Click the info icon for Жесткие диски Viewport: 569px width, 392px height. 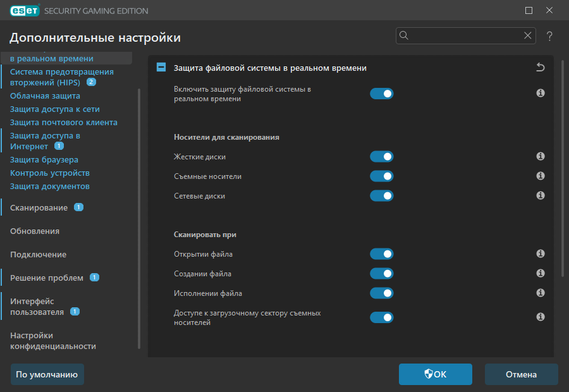click(x=541, y=156)
